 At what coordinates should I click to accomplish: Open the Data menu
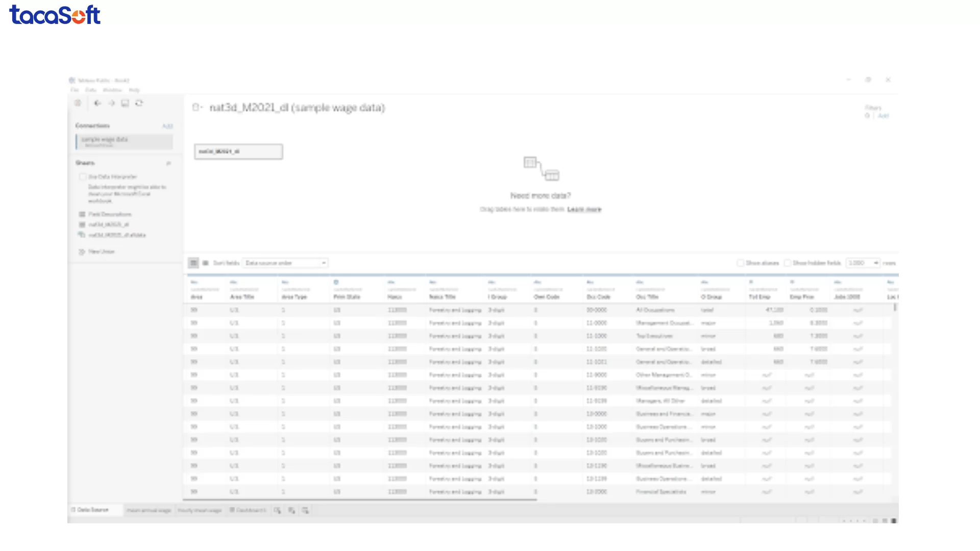tap(91, 89)
